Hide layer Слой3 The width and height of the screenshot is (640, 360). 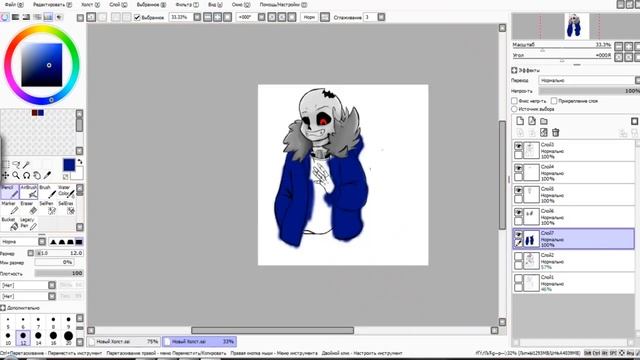[x=518, y=146]
